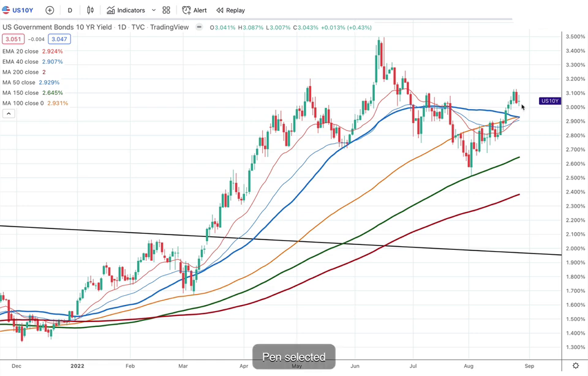This screenshot has width=588, height=376.
Task: Select the MA 100 close 0 legend row
Action: point(36,103)
